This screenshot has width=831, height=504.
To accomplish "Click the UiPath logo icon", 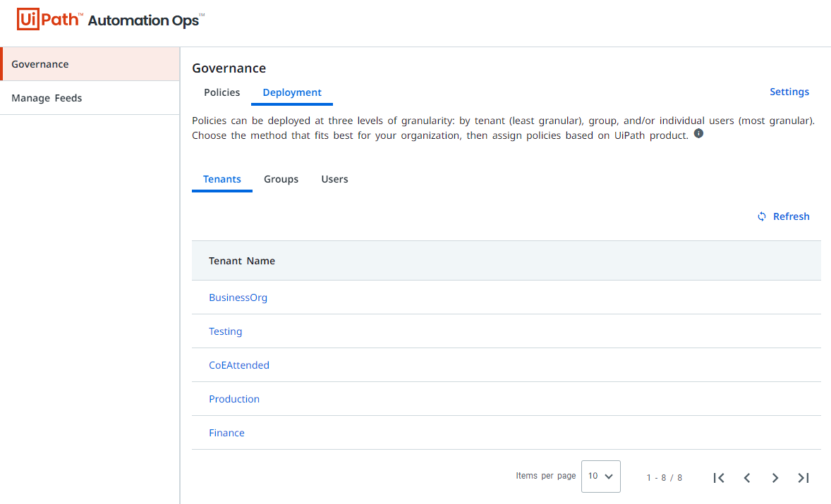I will [49, 20].
